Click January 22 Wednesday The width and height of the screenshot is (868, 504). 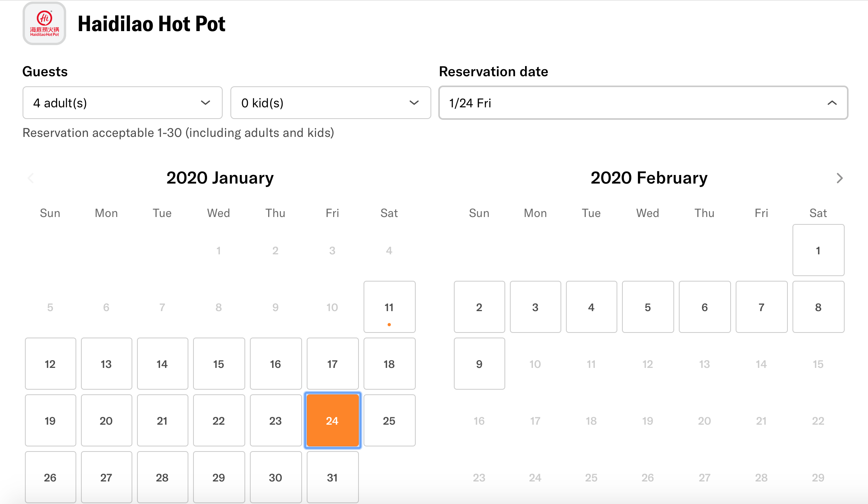[x=219, y=421]
